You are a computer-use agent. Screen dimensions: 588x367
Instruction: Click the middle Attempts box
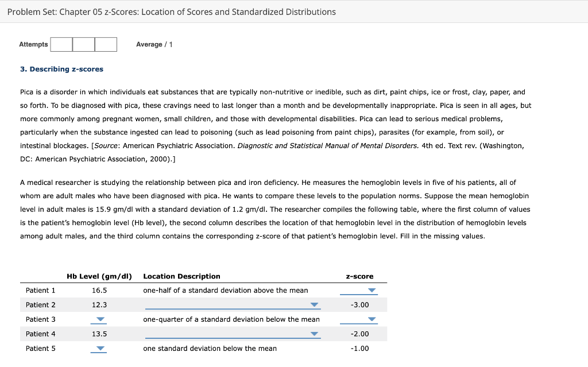[84, 44]
